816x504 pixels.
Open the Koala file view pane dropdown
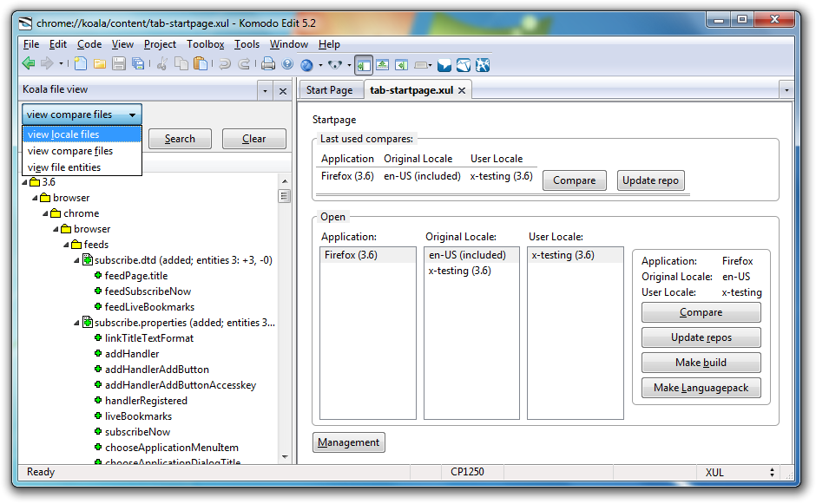tap(265, 91)
